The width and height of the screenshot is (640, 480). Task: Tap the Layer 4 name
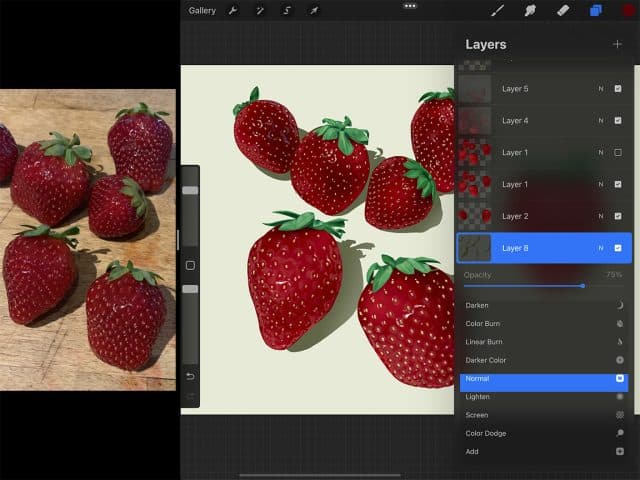[x=515, y=120]
